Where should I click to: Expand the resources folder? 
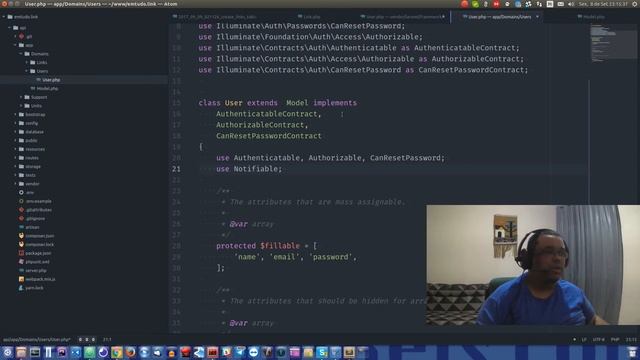click(16, 149)
